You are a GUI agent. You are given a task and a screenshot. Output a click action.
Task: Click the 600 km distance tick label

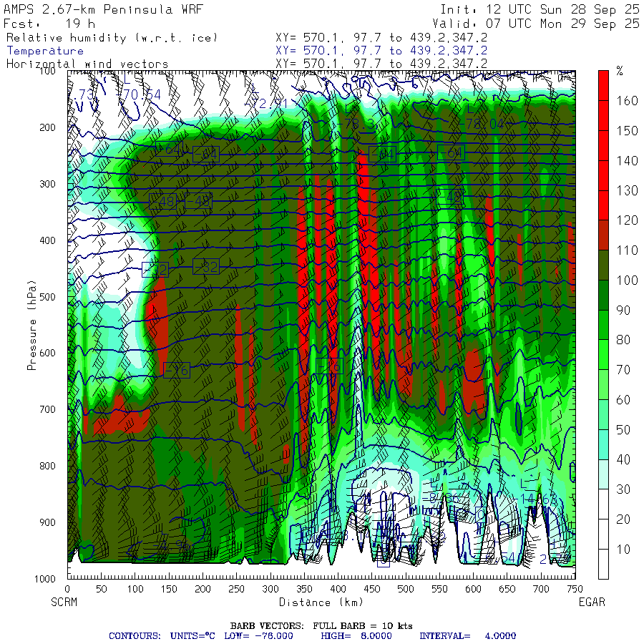click(x=473, y=589)
